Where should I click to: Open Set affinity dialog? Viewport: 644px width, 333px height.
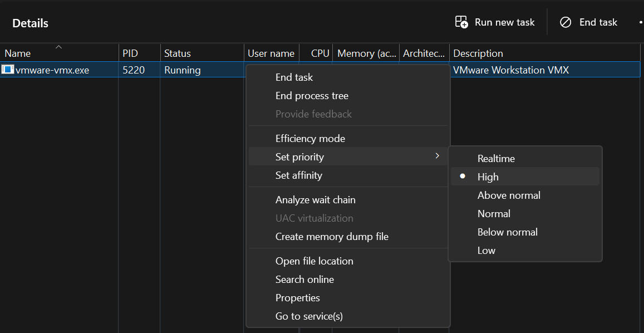298,175
